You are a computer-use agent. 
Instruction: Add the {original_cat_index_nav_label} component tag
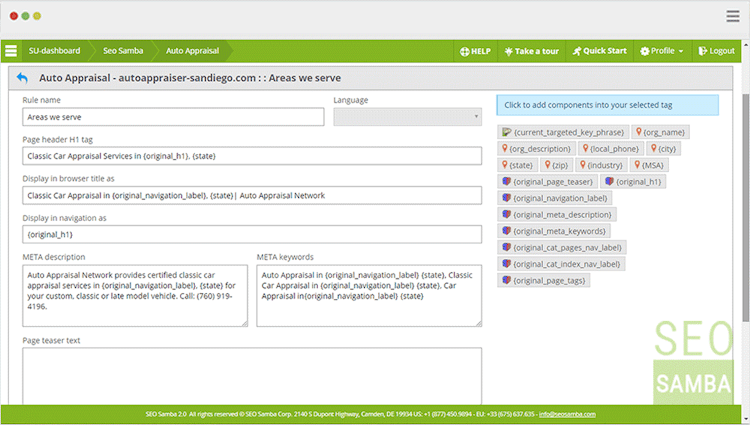pyautogui.click(x=561, y=264)
